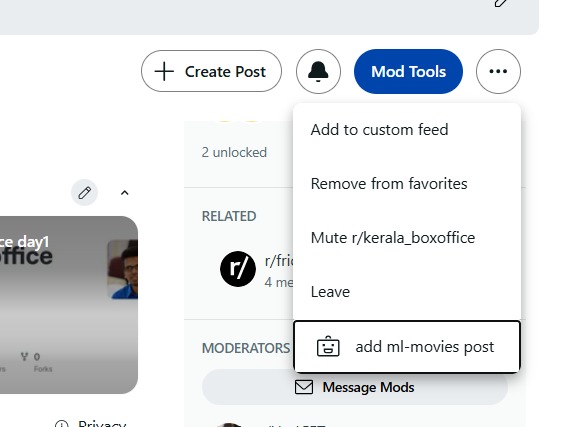Click the plus icon in Create Post
This screenshot has height=427, width=576.
coord(164,71)
